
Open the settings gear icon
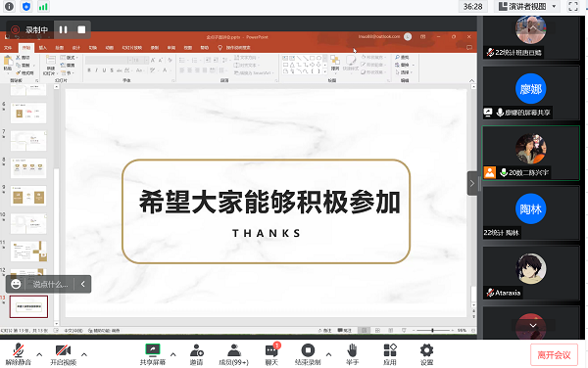[426, 350]
